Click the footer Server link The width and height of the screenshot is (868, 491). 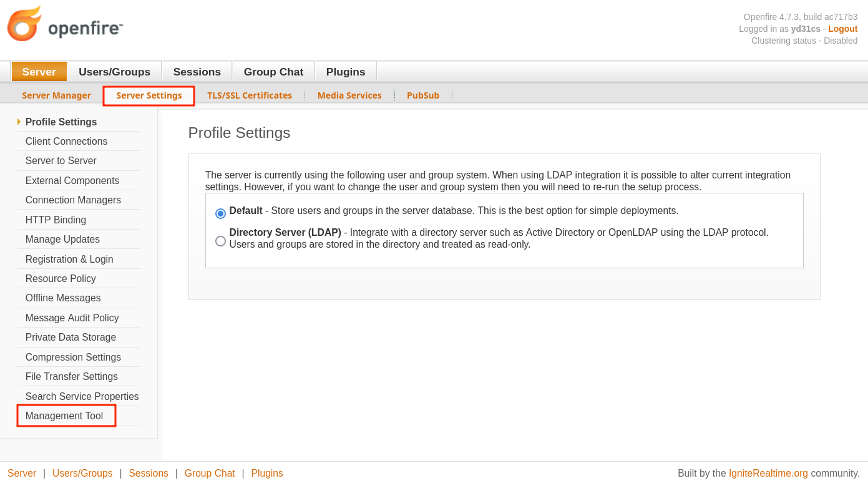[x=22, y=474]
